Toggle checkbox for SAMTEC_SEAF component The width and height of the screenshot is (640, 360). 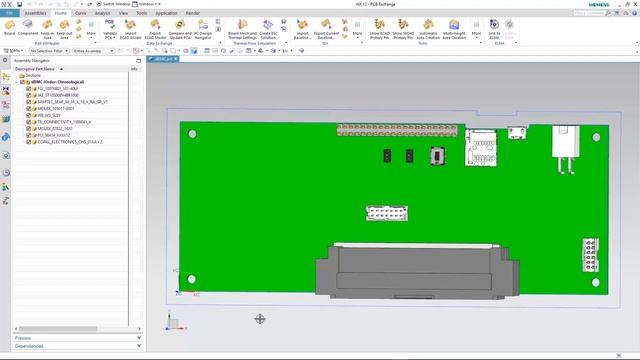click(29, 102)
